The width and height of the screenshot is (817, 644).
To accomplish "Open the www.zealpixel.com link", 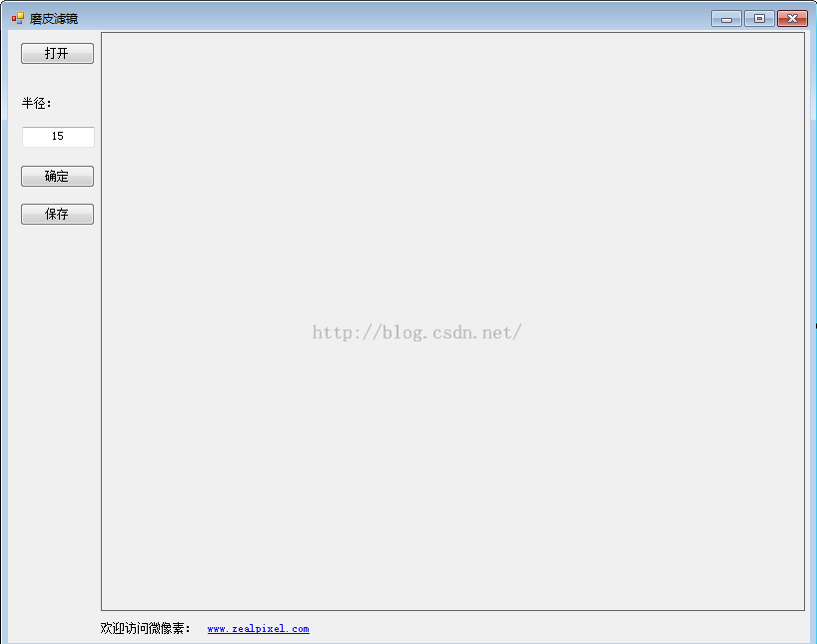I will tap(258, 629).
